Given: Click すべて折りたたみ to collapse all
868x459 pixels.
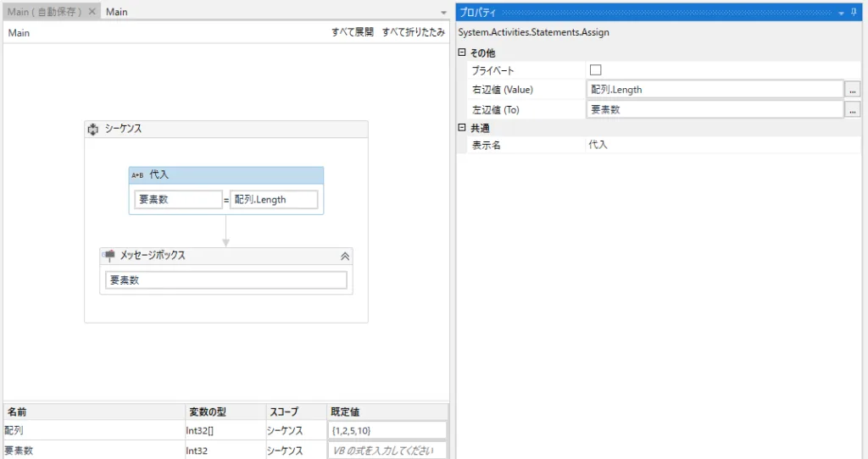Looking at the screenshot, I should pyautogui.click(x=413, y=32).
